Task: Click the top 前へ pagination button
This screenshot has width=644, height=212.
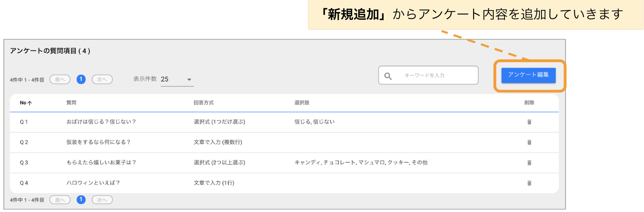Action: 60,79
